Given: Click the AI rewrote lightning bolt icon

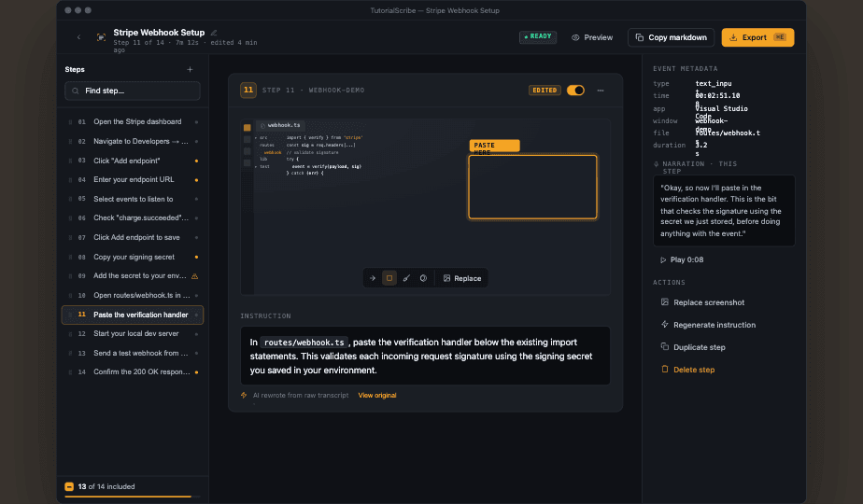Looking at the screenshot, I should tap(244, 395).
